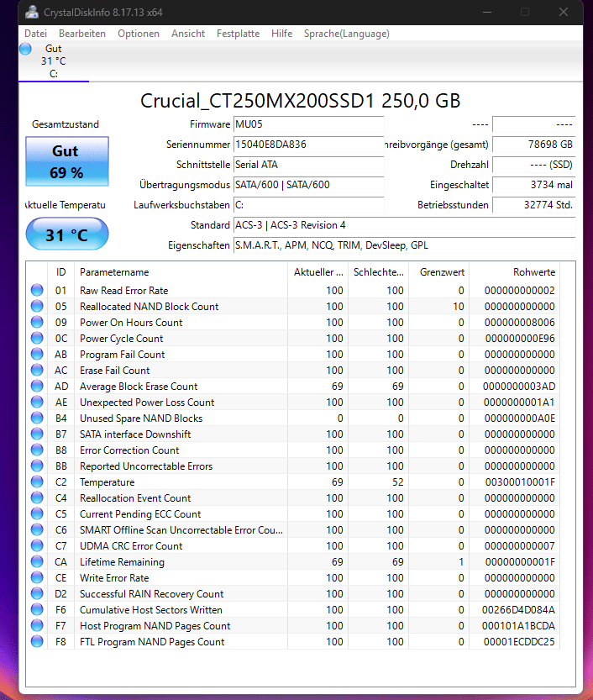Open the Sprache(Language) menu
This screenshot has height=700, width=593.
(347, 34)
